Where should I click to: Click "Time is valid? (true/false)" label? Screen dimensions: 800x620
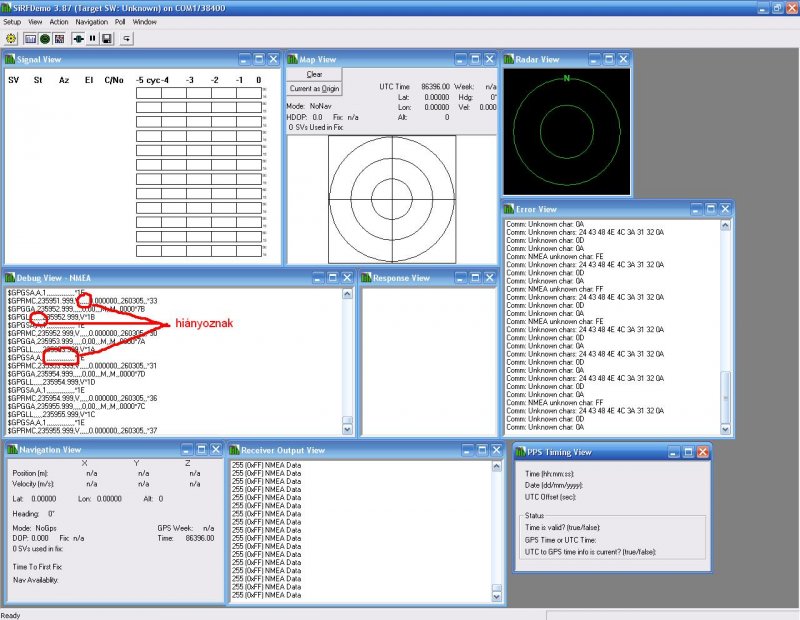point(562,528)
